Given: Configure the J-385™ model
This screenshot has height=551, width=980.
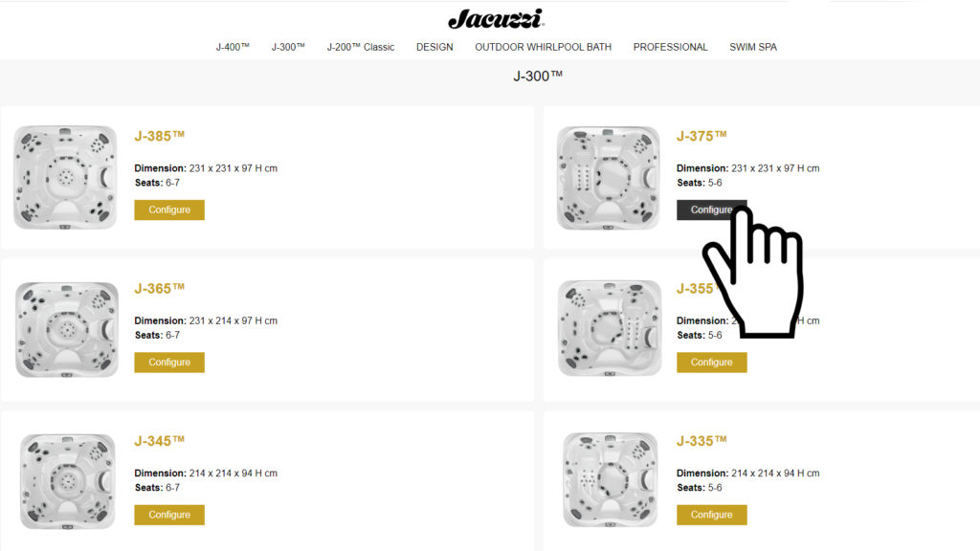Looking at the screenshot, I should pos(169,209).
